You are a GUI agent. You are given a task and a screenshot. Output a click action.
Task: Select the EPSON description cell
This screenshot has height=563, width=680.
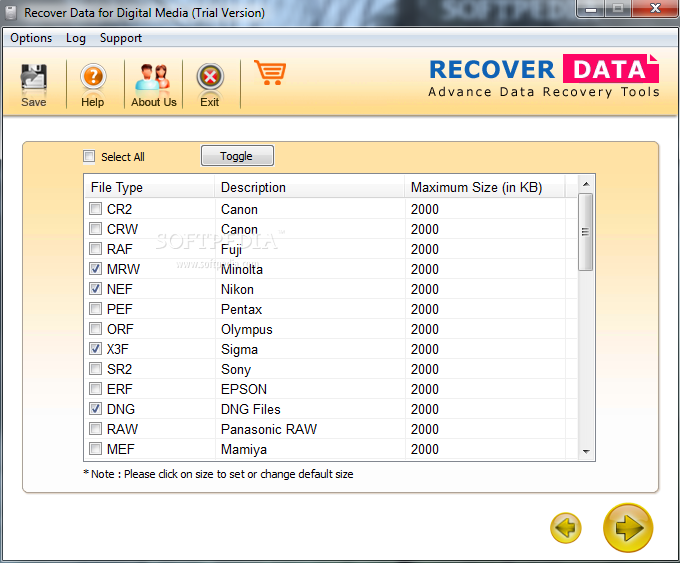244,389
